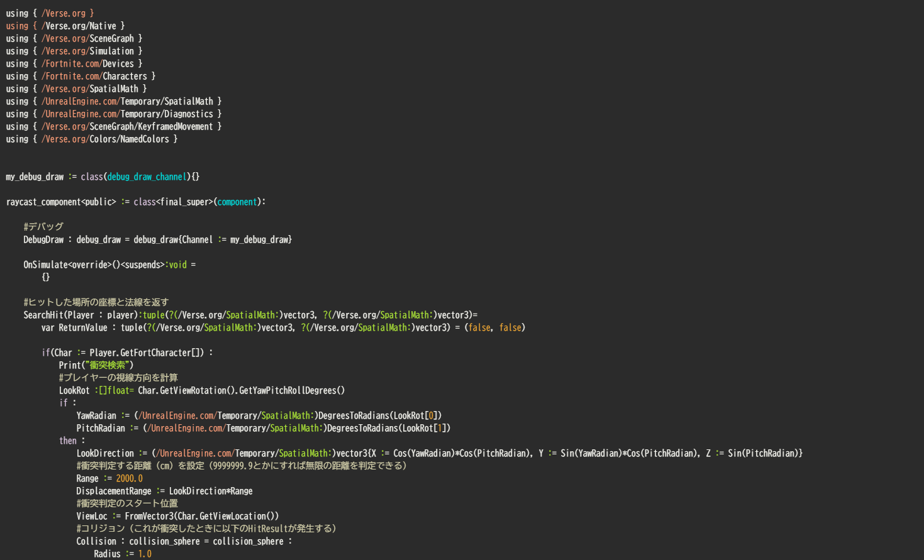The image size is (924, 560).
Task: Click the LookRot :[]float= line
Action: [x=202, y=390]
